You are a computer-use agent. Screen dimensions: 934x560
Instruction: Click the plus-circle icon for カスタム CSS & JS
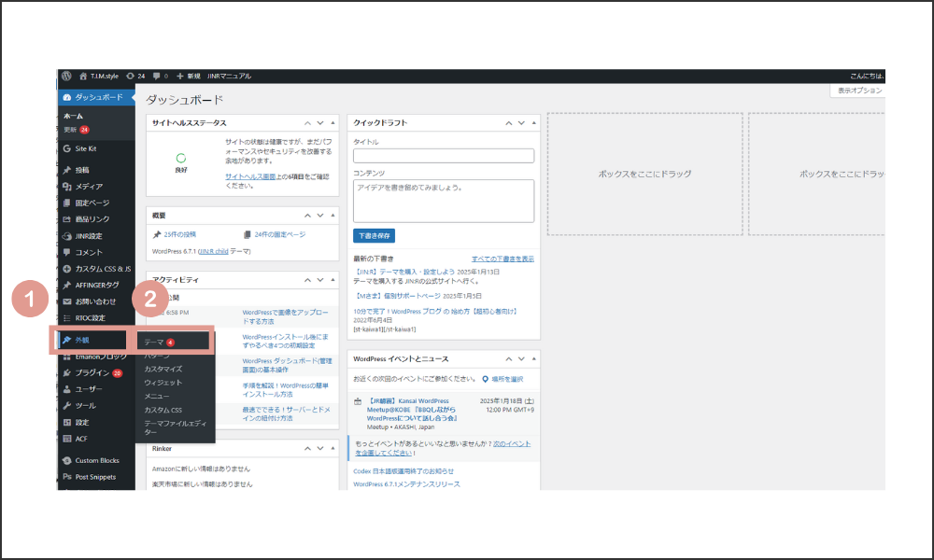(66, 269)
